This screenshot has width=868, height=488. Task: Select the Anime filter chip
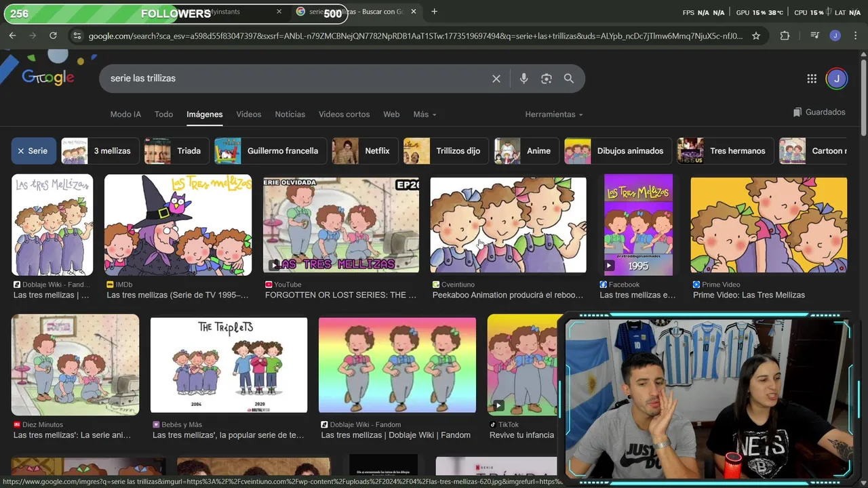527,151
